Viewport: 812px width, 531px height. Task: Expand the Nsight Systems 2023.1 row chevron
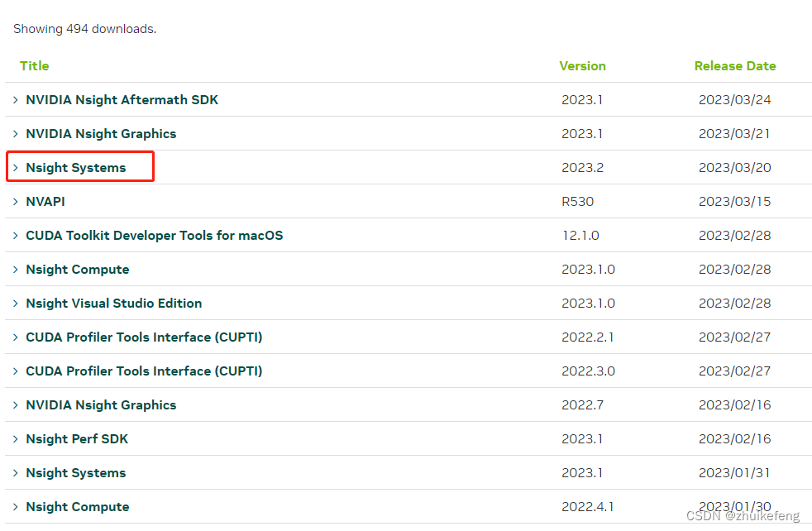coord(16,473)
